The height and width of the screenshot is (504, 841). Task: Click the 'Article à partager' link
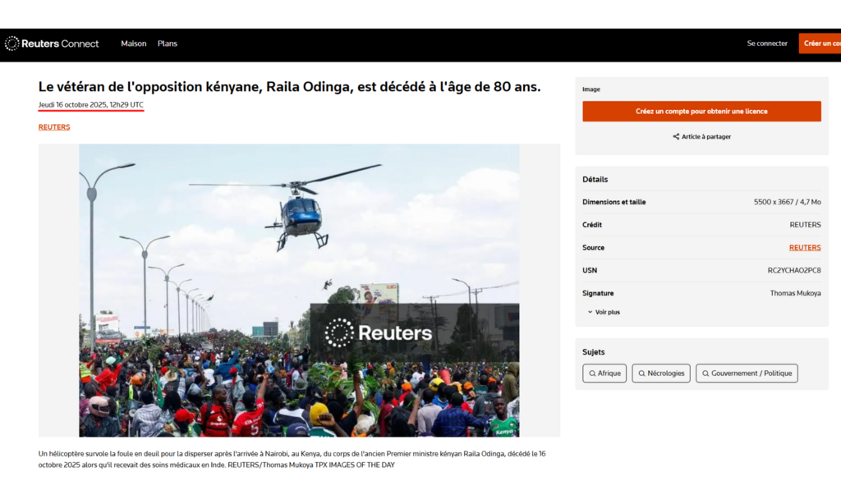tap(705, 136)
